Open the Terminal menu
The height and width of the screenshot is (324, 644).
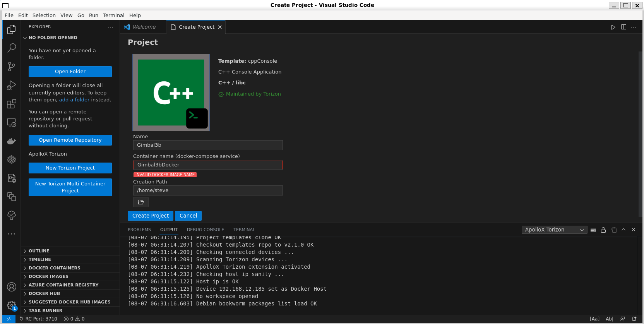click(113, 15)
